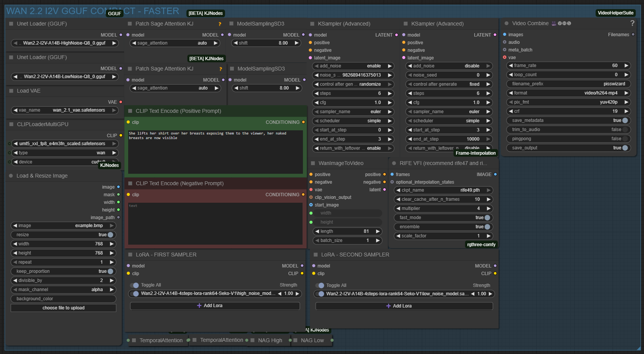Collapse the Load & Resize Image node
Screen dimensions: 644x354
tap(11, 176)
